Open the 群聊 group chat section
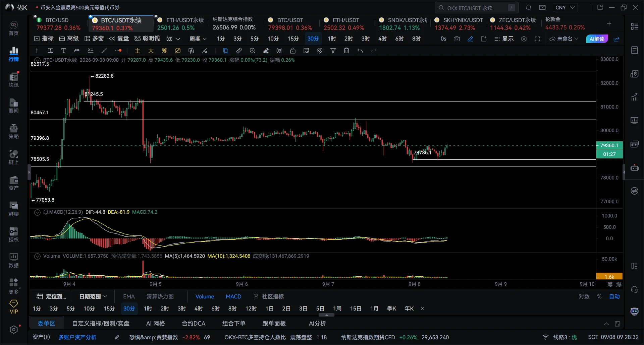The image size is (644, 345). (14, 209)
